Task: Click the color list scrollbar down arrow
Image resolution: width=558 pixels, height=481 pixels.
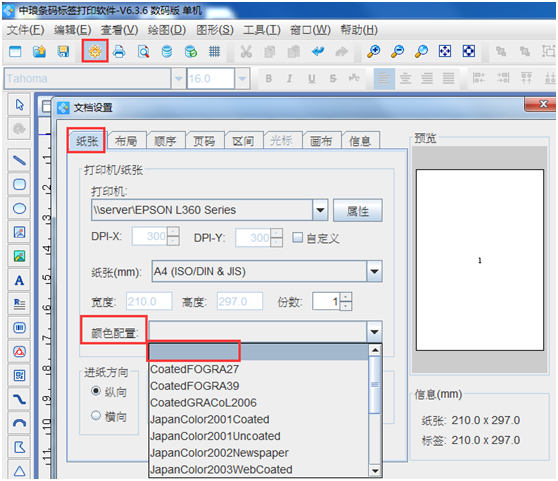Action: [x=375, y=471]
